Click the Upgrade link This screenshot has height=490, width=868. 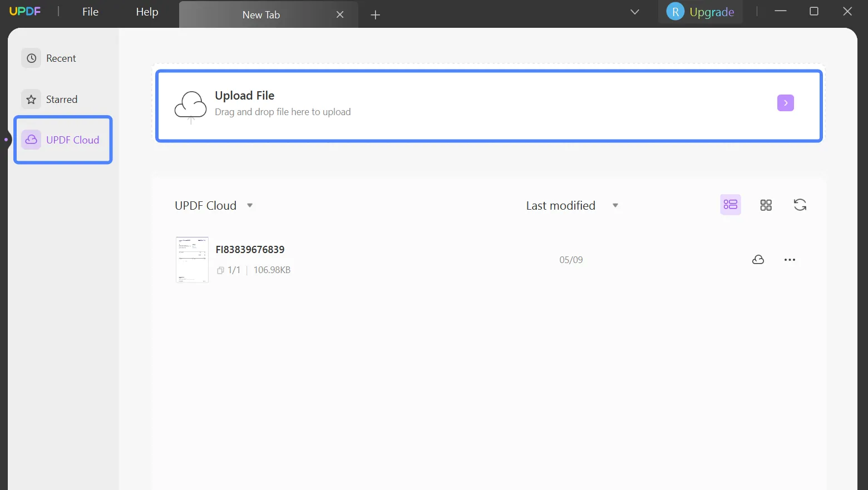[712, 11]
